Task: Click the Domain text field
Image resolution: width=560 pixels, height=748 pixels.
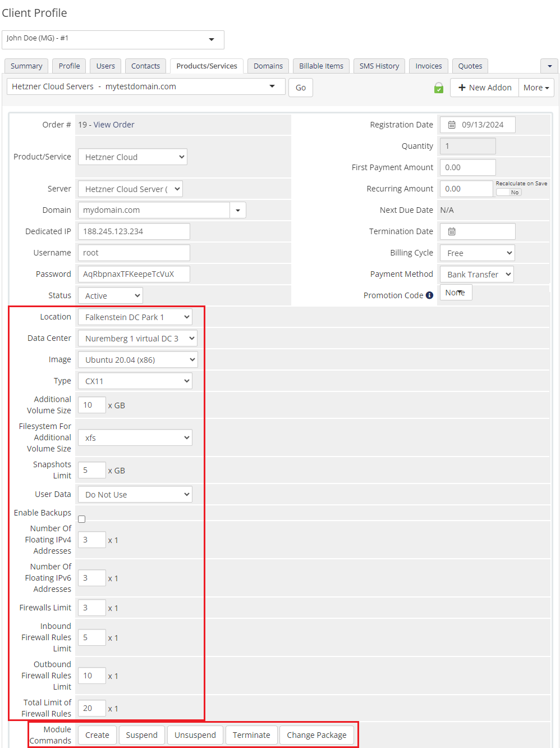Action: (x=154, y=210)
